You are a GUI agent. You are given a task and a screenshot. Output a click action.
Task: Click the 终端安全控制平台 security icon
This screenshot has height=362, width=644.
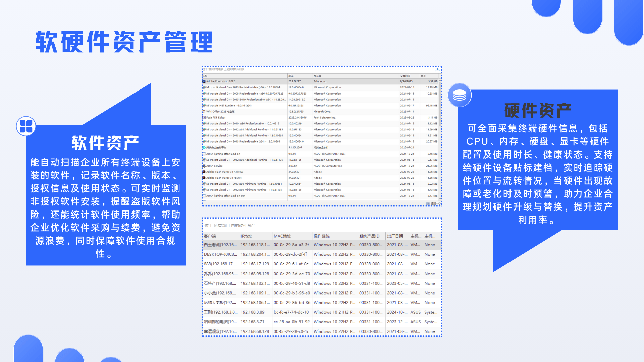click(204, 147)
